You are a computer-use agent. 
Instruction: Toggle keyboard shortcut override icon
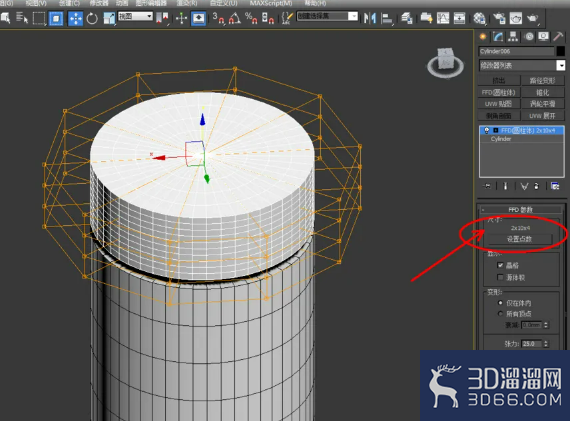pos(198,18)
